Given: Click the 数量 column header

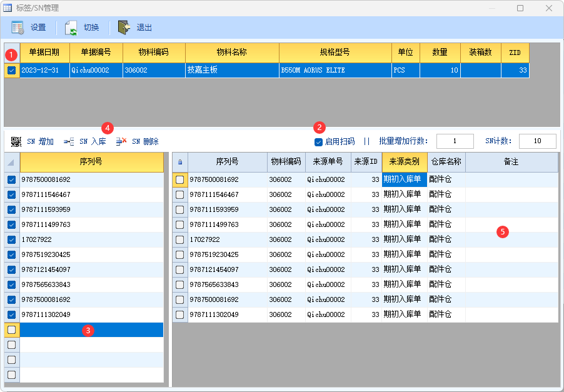Looking at the screenshot, I should pyautogui.click(x=440, y=53).
